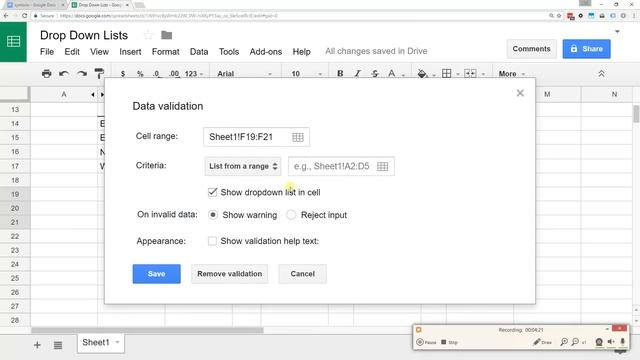Image resolution: width=640 pixels, height=360 pixels.
Task: Open the 123 number format dropdown
Action: [x=194, y=74]
